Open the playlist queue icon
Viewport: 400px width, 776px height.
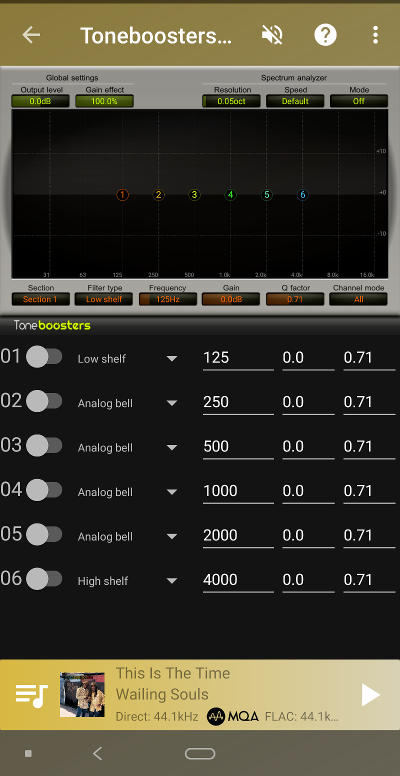click(x=31, y=695)
